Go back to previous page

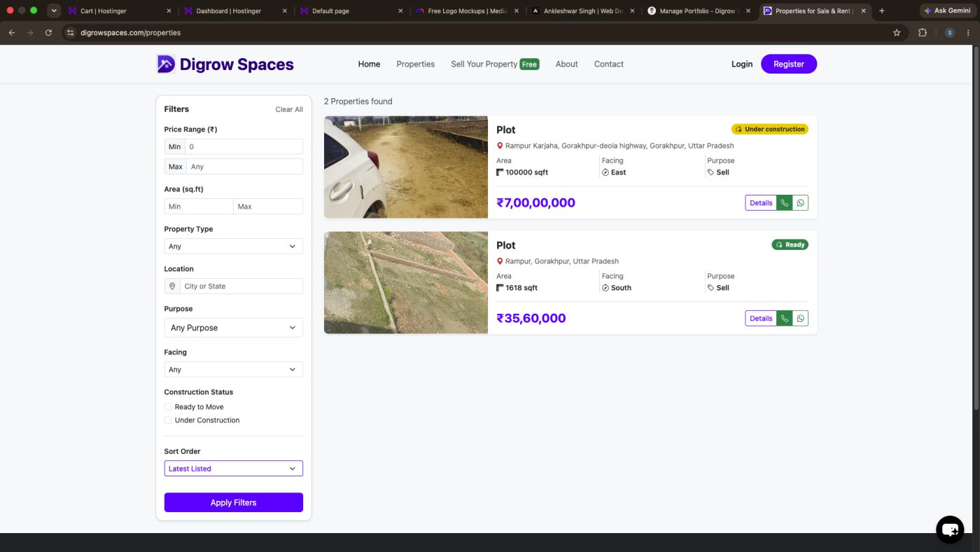pyautogui.click(x=12, y=33)
